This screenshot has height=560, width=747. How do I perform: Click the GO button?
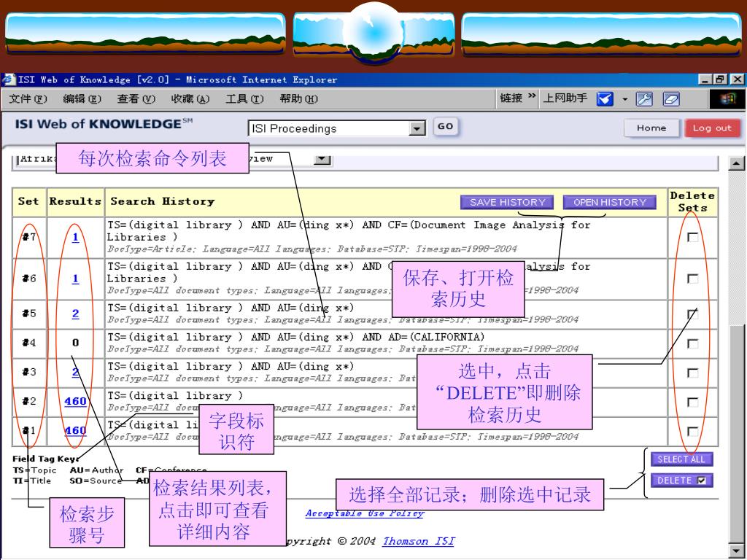click(446, 127)
